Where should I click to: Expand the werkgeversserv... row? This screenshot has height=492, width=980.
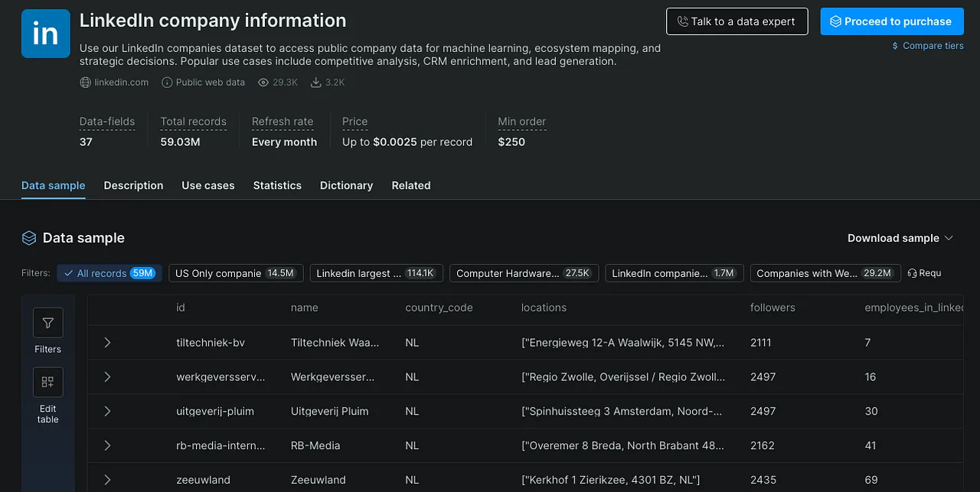(x=107, y=376)
